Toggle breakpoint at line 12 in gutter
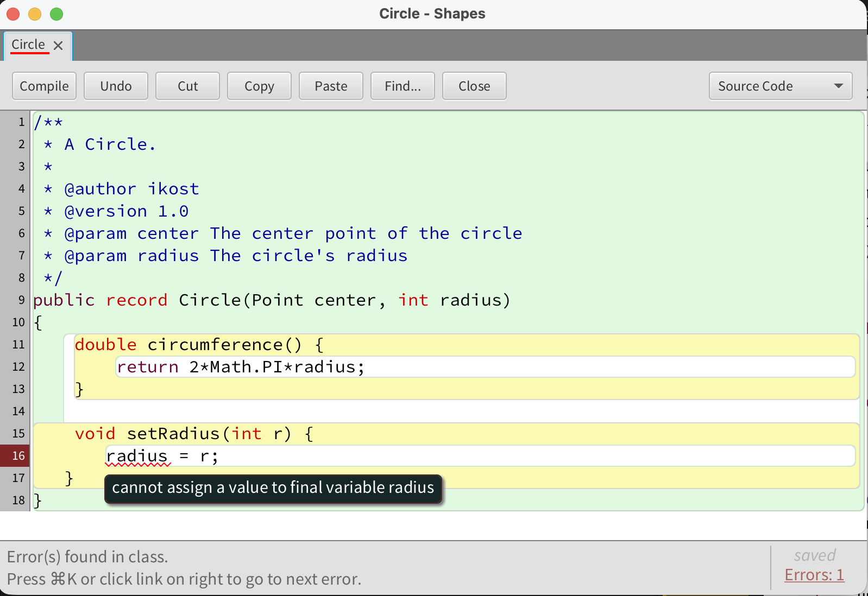 [15, 367]
